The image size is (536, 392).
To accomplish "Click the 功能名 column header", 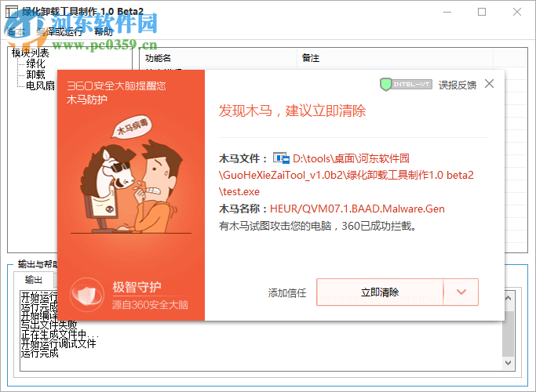I will (x=218, y=58).
